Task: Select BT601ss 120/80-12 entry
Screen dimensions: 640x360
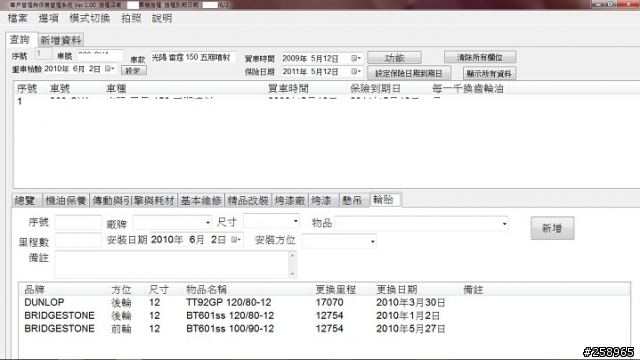Action: tap(230, 316)
